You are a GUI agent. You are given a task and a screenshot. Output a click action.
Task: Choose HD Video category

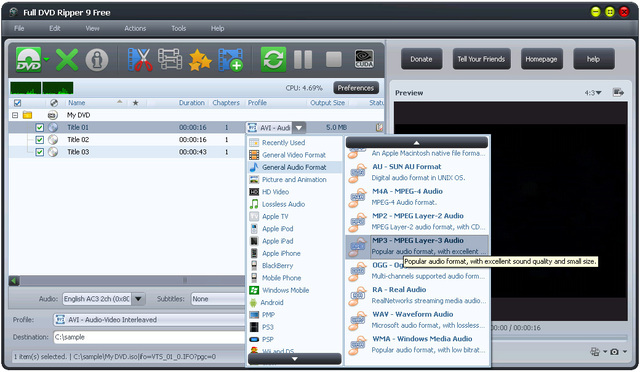pyautogui.click(x=295, y=192)
